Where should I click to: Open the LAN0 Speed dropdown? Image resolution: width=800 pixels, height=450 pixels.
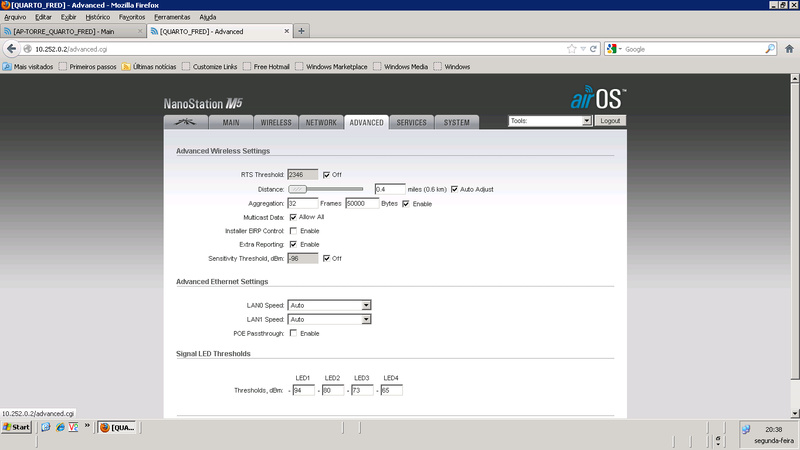pyautogui.click(x=329, y=305)
